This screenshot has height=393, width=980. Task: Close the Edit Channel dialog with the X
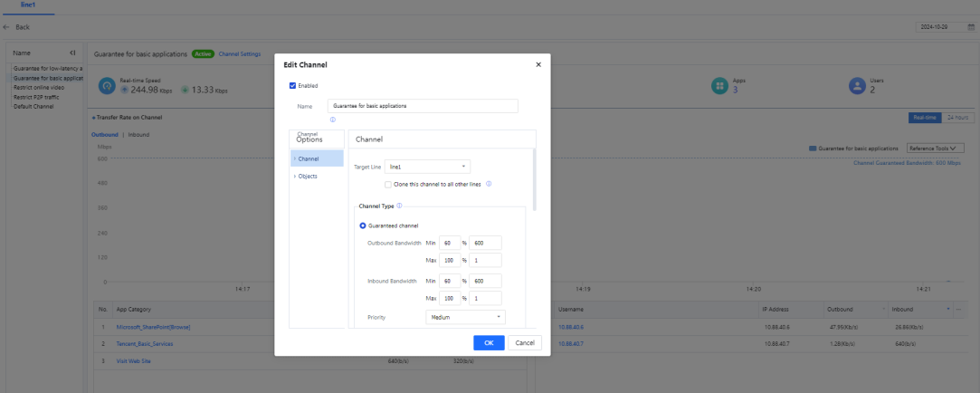(538, 65)
